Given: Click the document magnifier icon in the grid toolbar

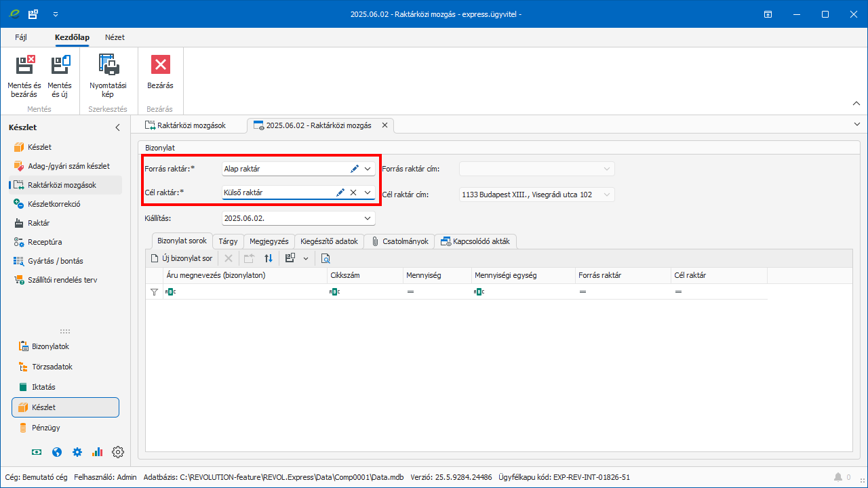Looking at the screenshot, I should pyautogui.click(x=325, y=258).
